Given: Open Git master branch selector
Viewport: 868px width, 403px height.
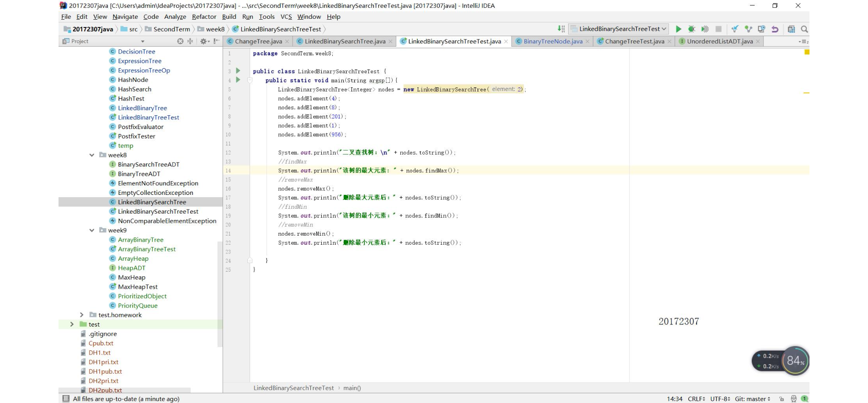Looking at the screenshot, I should [x=752, y=399].
